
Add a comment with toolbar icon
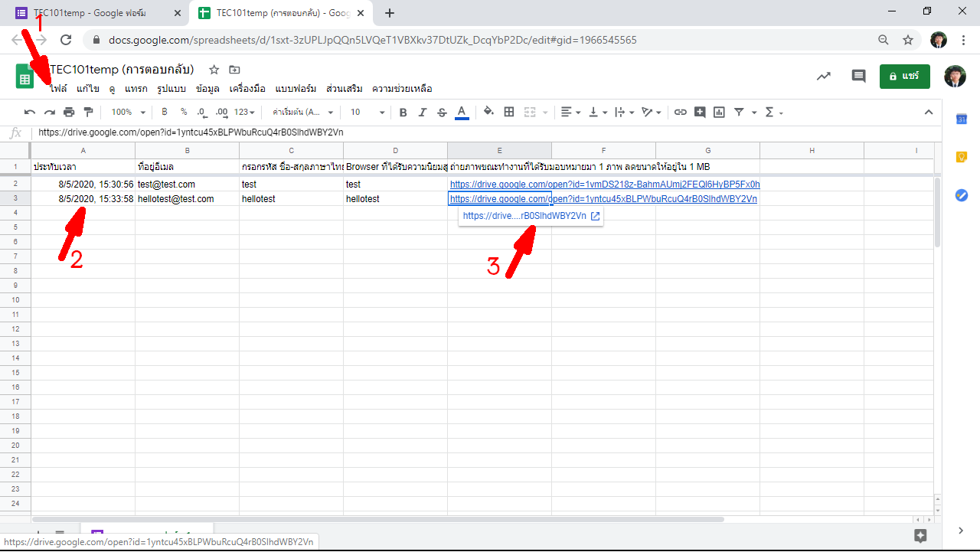[x=700, y=113]
